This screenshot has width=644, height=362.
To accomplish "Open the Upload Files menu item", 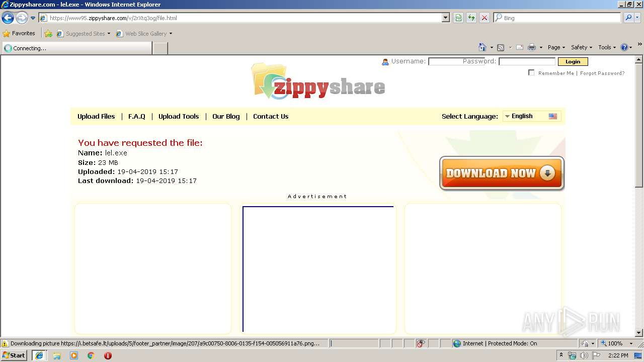I will pyautogui.click(x=96, y=116).
